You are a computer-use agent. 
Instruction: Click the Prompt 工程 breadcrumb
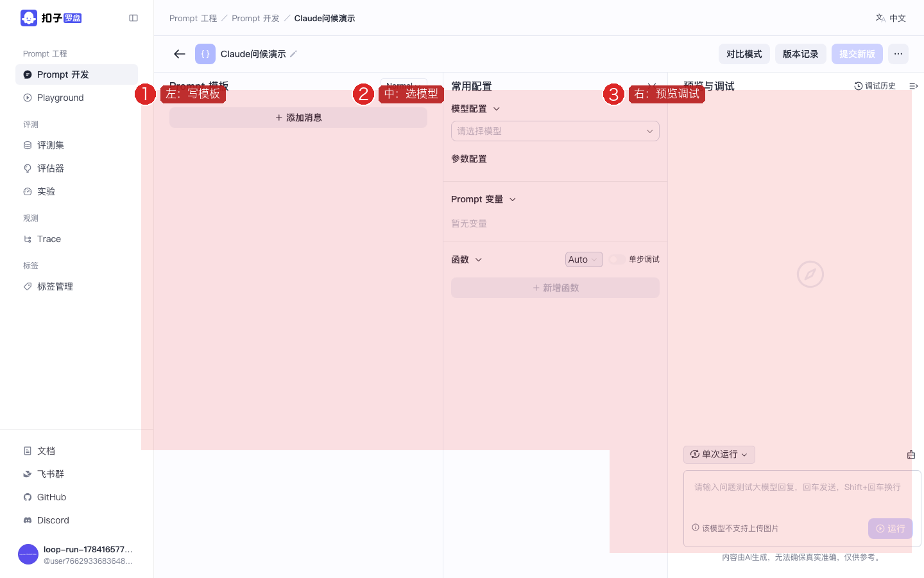(193, 18)
